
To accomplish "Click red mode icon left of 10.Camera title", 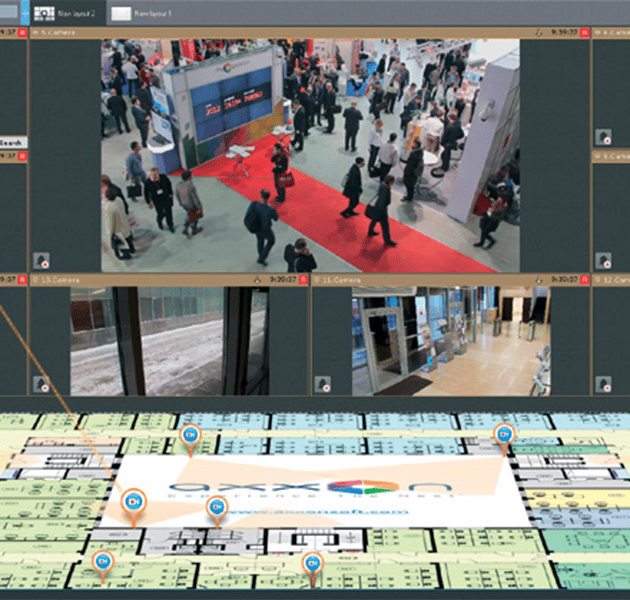I will tap(22, 279).
